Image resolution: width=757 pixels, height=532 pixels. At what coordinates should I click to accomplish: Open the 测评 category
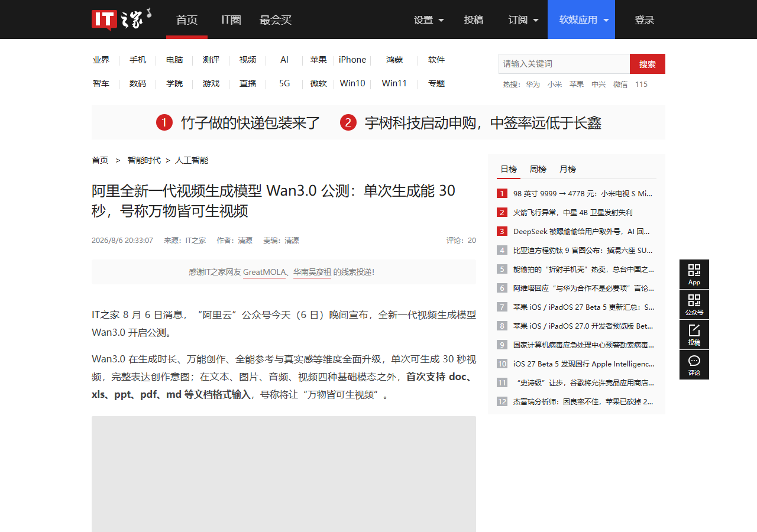click(x=211, y=60)
